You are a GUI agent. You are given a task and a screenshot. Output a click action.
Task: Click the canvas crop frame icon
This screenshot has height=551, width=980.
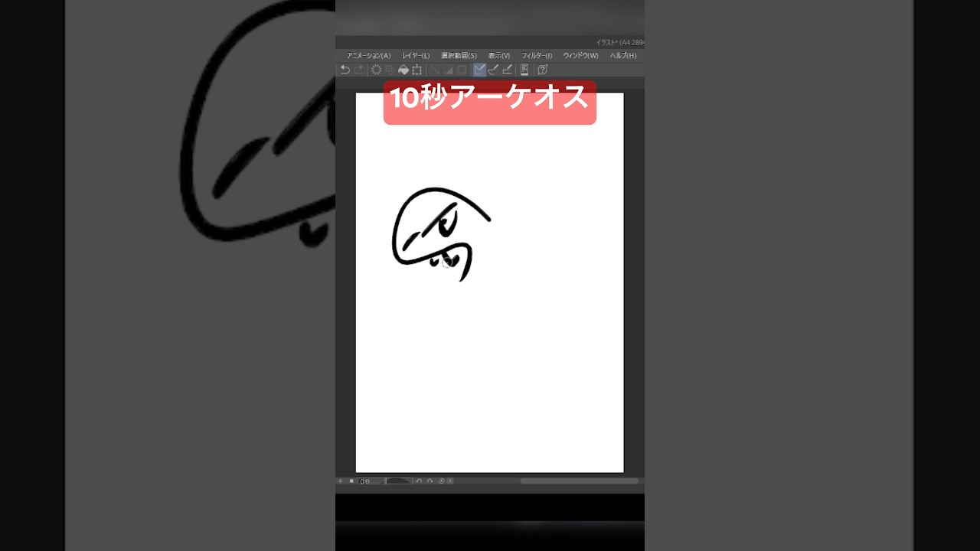417,70
